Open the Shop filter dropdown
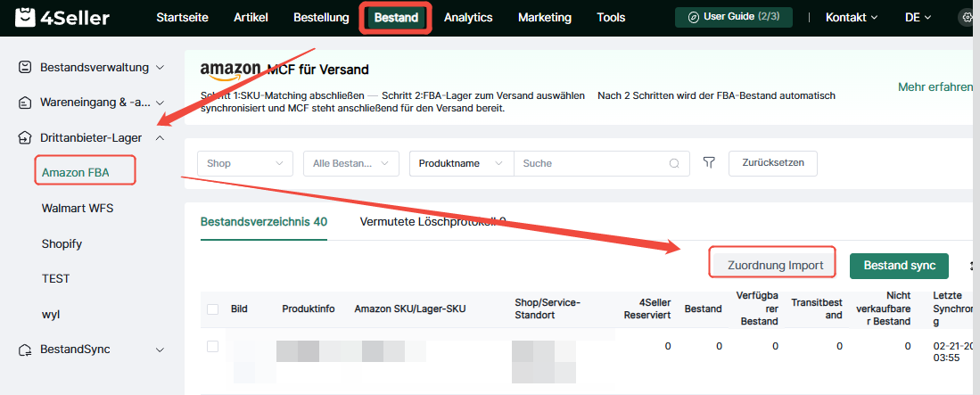This screenshot has height=395, width=980. tap(245, 163)
